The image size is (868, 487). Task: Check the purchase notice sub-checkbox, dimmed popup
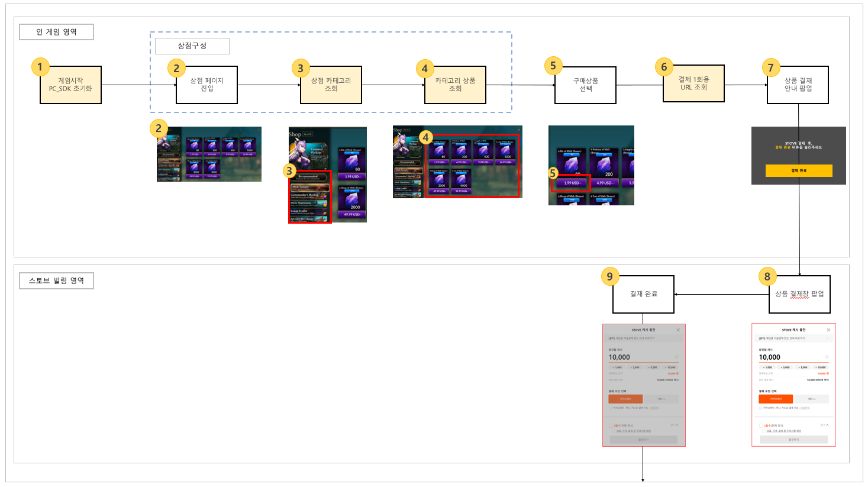pos(614,431)
